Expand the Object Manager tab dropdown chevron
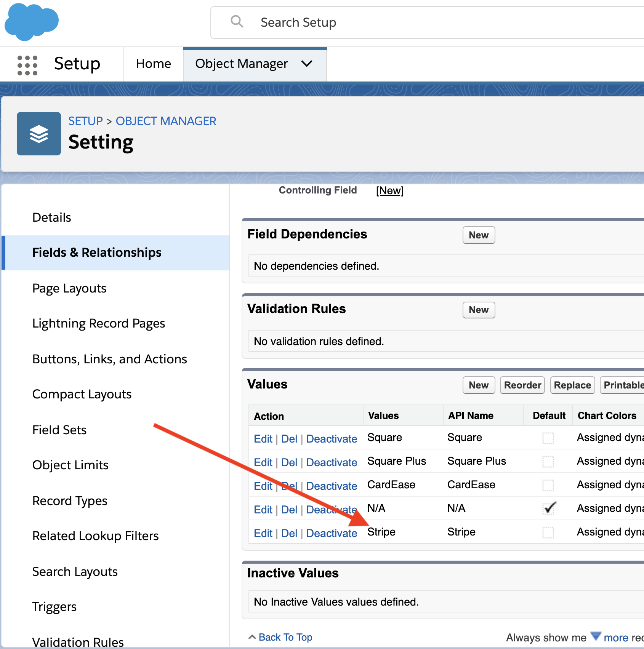The height and width of the screenshot is (649, 644). [307, 64]
